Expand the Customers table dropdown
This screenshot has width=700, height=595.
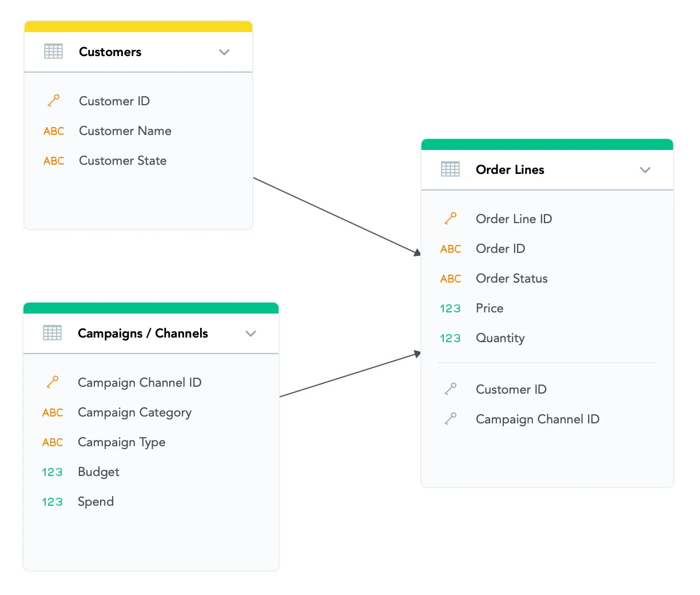click(224, 52)
